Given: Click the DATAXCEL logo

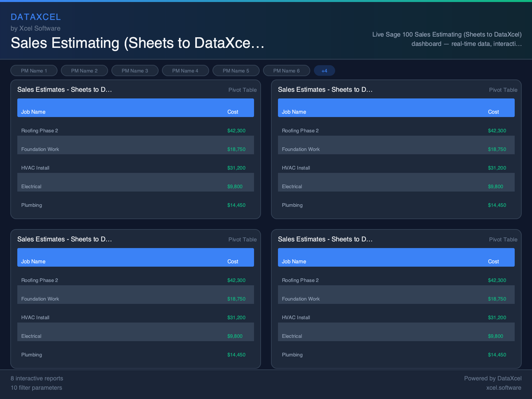Looking at the screenshot, I should pos(36,17).
